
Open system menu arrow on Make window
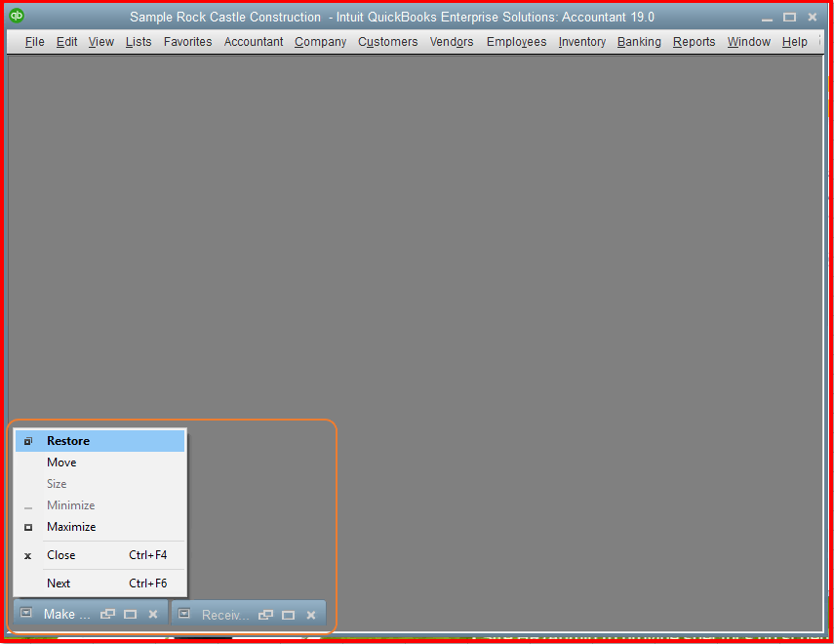pos(24,614)
